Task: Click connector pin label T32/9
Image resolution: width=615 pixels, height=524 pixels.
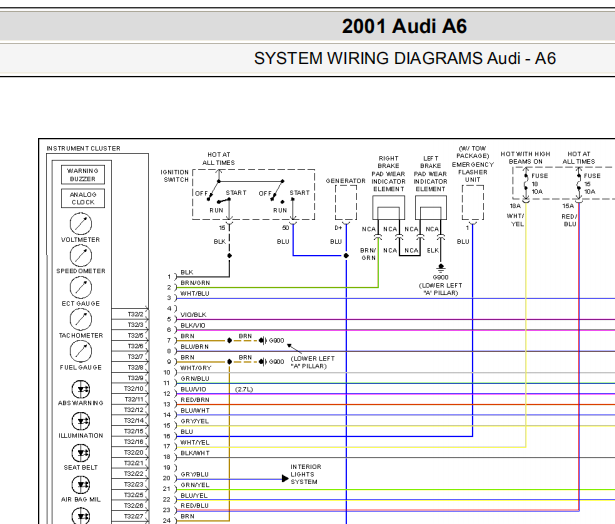Action: (x=135, y=378)
